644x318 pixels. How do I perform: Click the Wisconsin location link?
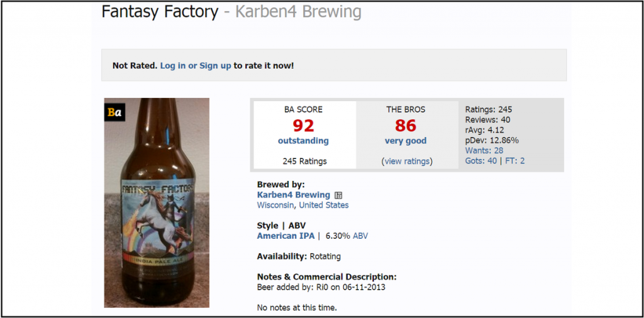pyautogui.click(x=275, y=205)
